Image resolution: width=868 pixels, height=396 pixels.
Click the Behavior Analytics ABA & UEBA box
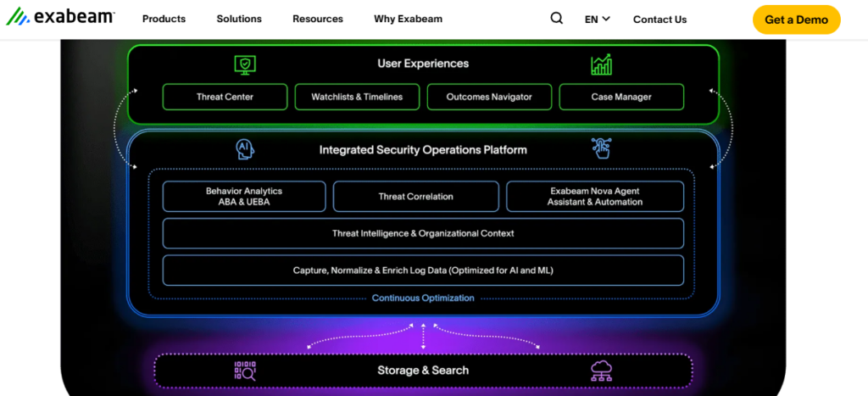[244, 197]
